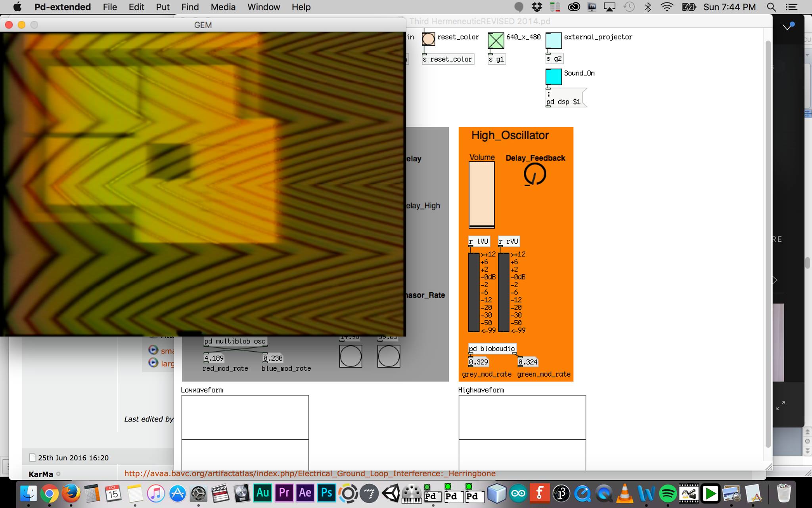Toggle the external_projector box
Viewport: 812px width, 508px height.
coord(553,40)
